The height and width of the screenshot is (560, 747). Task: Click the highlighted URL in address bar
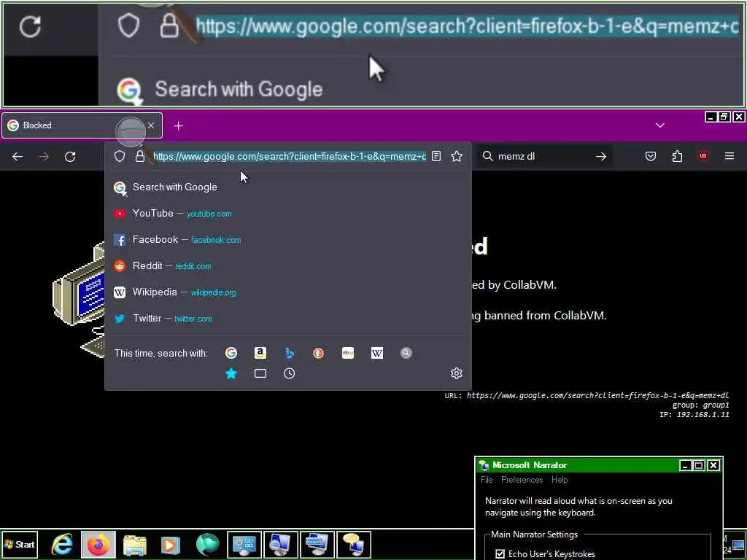289,156
